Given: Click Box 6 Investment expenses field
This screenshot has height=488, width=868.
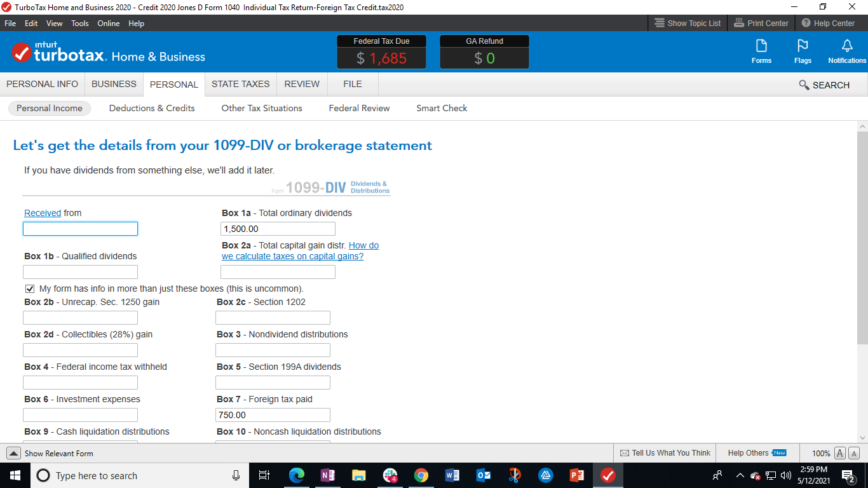Looking at the screenshot, I should (x=80, y=415).
